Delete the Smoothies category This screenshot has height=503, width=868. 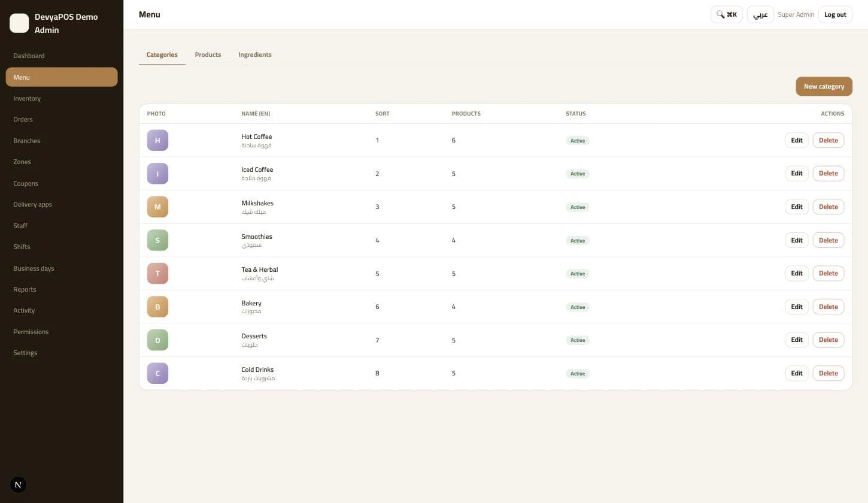(x=828, y=240)
